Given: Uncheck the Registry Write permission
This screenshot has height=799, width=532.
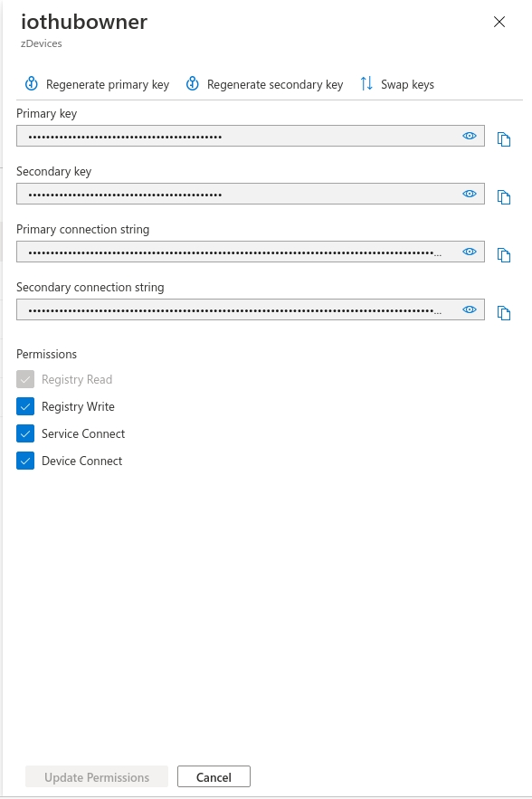Looking at the screenshot, I should click(x=25, y=406).
